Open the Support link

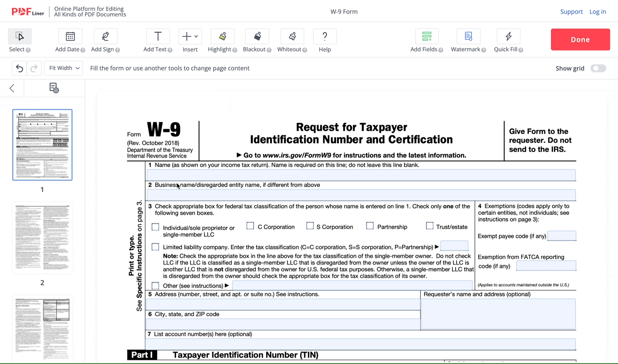pos(571,12)
